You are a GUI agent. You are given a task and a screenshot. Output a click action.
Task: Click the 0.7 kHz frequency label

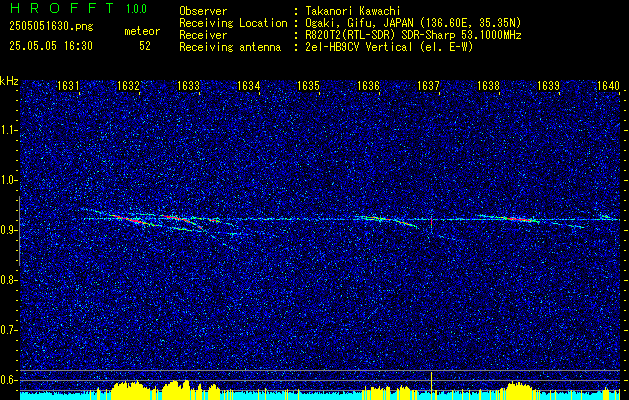click(x=7, y=330)
